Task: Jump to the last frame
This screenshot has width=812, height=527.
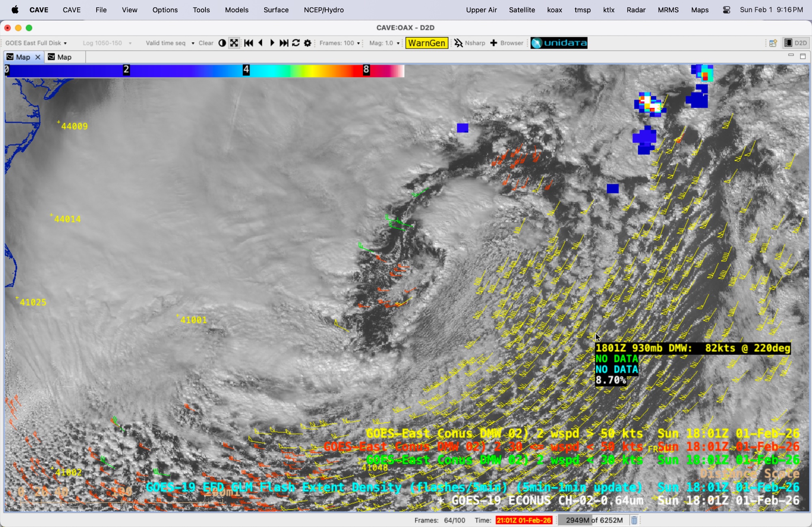Action: point(284,43)
